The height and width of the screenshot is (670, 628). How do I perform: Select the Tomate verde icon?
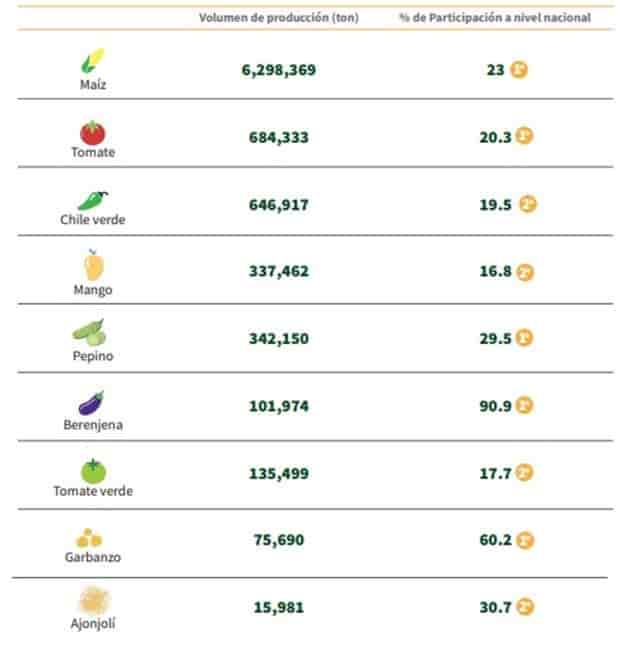(x=93, y=469)
